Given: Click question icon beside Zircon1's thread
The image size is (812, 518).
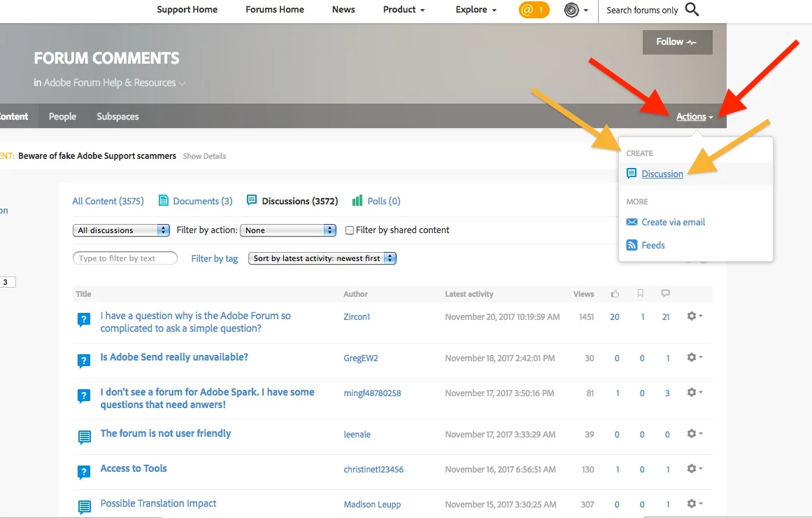Looking at the screenshot, I should [84, 320].
